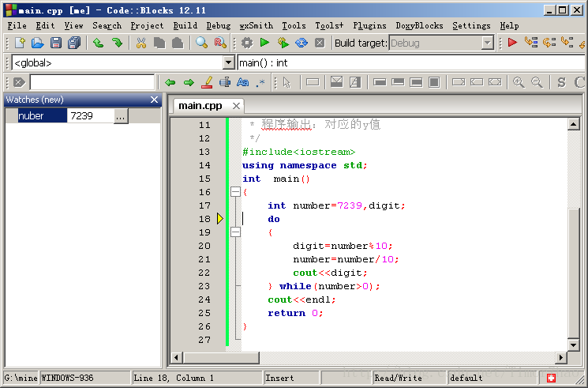Jump back with green left arrow
This screenshot has width=588, height=388.
(x=170, y=82)
